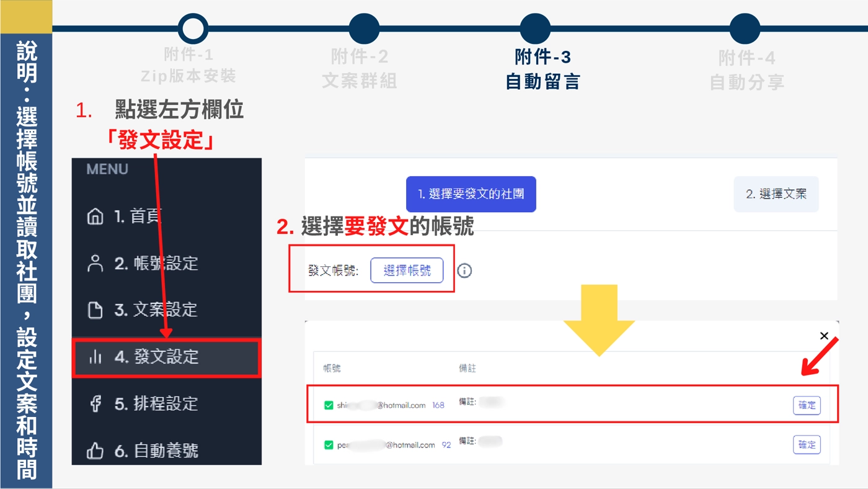The width and height of the screenshot is (868, 489).
Task: Click 確定 for the first account
Action: 807,405
